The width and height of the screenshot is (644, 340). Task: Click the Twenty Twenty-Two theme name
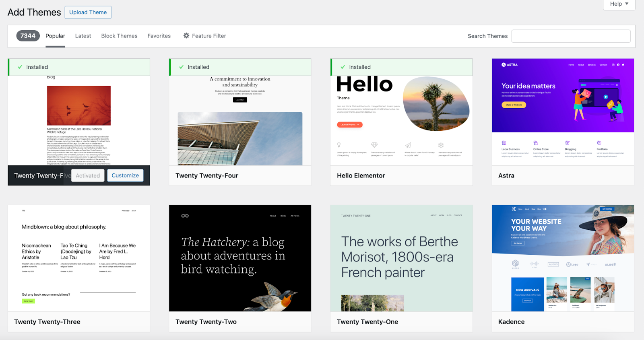(x=206, y=322)
